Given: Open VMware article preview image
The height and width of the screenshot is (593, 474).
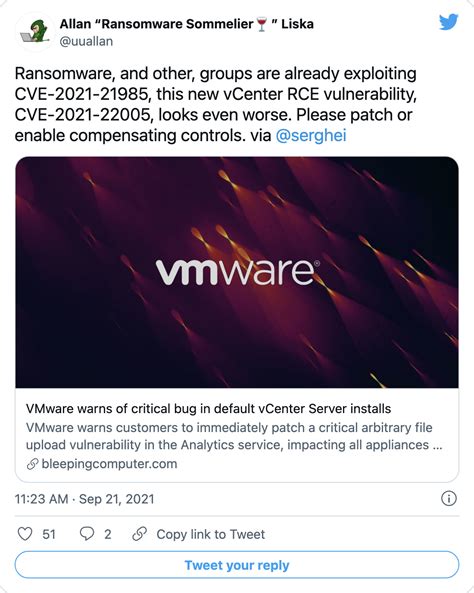Looking at the screenshot, I should tap(237, 272).
